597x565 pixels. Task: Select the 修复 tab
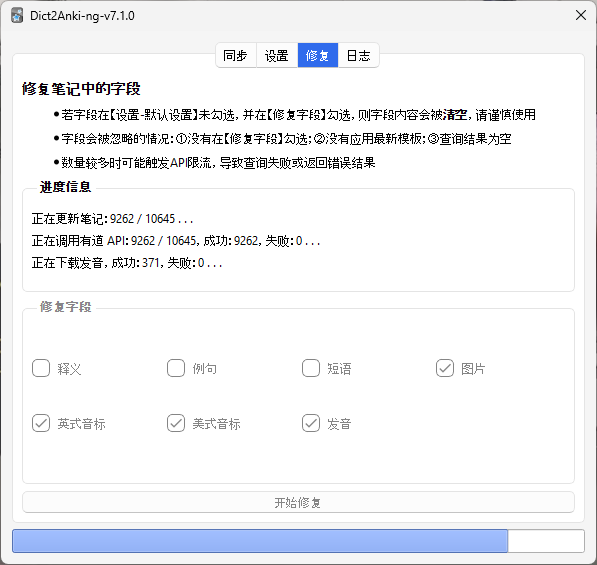(x=318, y=56)
